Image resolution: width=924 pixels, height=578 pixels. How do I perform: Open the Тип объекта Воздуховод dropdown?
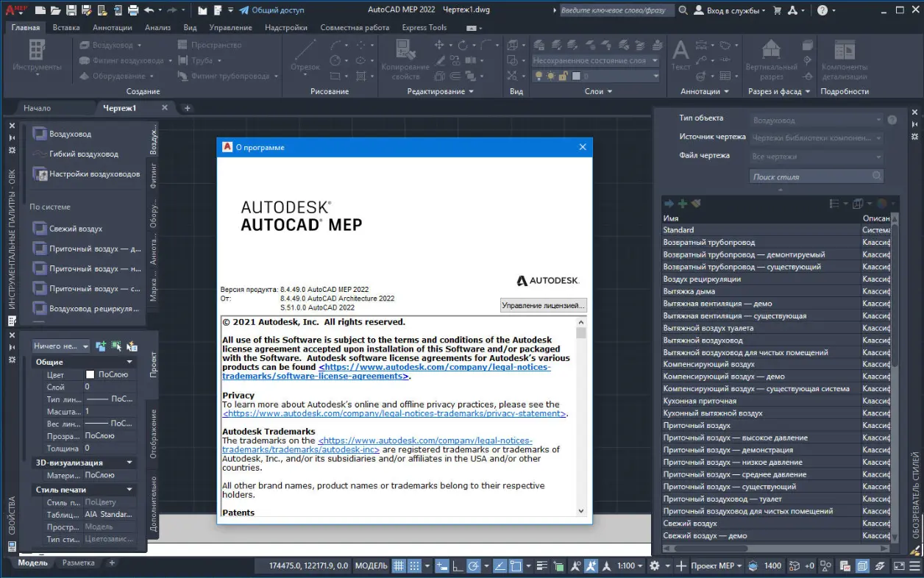click(817, 120)
